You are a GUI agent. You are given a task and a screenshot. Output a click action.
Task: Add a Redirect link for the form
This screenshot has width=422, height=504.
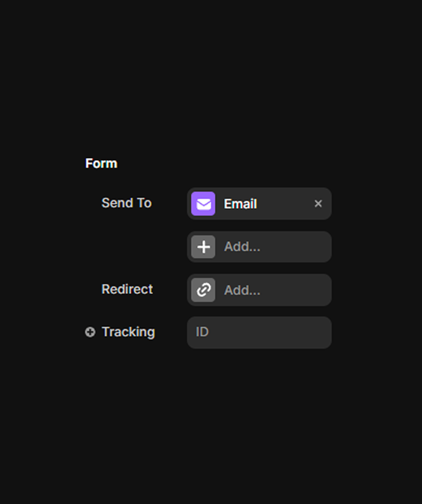[x=259, y=290]
